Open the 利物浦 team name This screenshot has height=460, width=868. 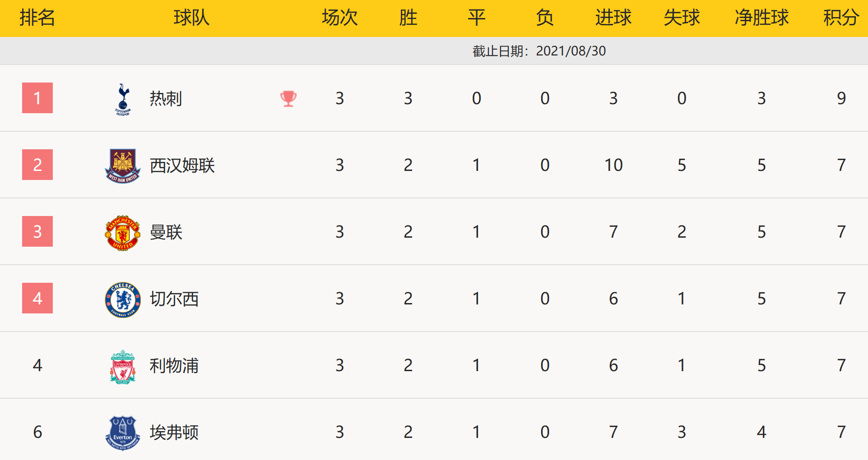[174, 366]
